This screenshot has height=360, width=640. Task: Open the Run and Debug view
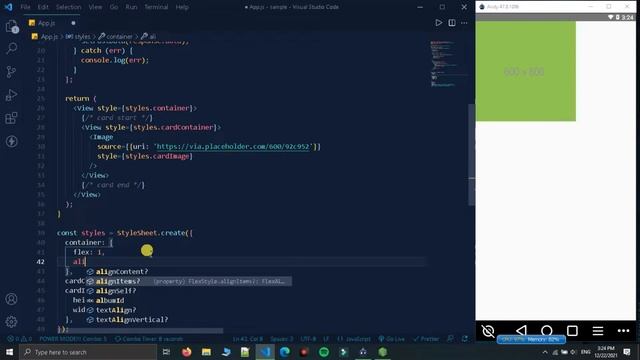pos(11,95)
